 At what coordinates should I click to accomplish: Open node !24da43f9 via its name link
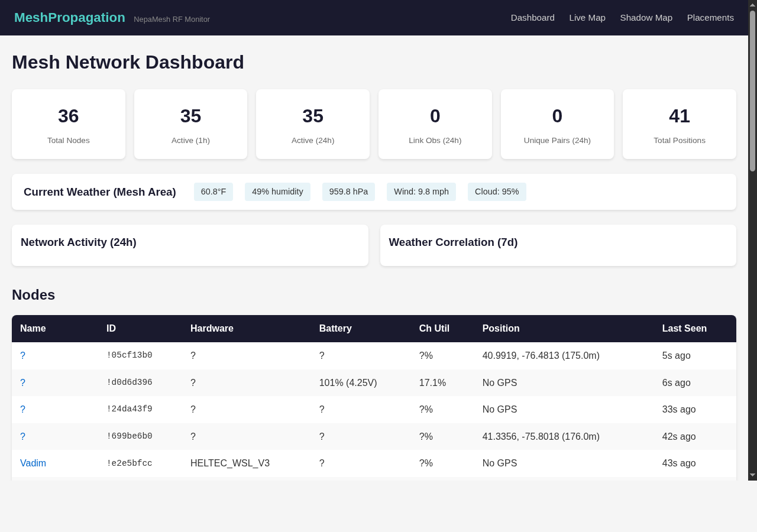22,409
